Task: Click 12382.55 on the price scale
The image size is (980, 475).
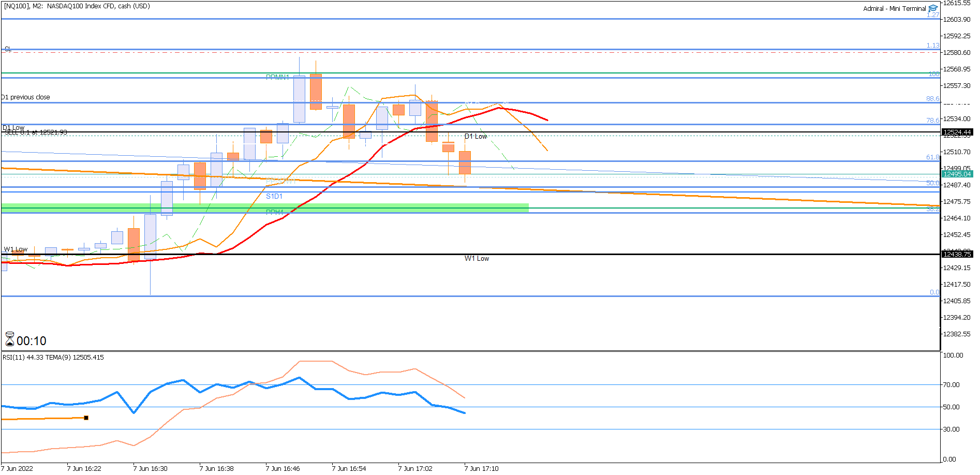Action: 957,334
